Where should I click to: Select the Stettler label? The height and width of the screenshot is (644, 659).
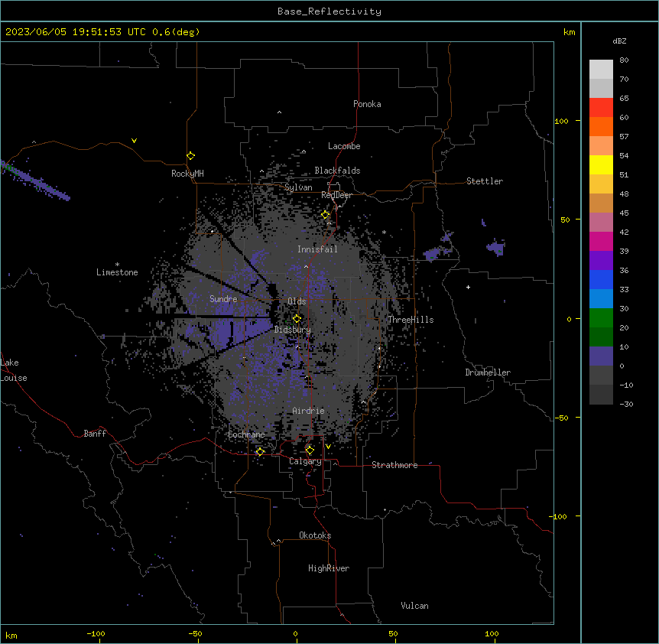(485, 181)
